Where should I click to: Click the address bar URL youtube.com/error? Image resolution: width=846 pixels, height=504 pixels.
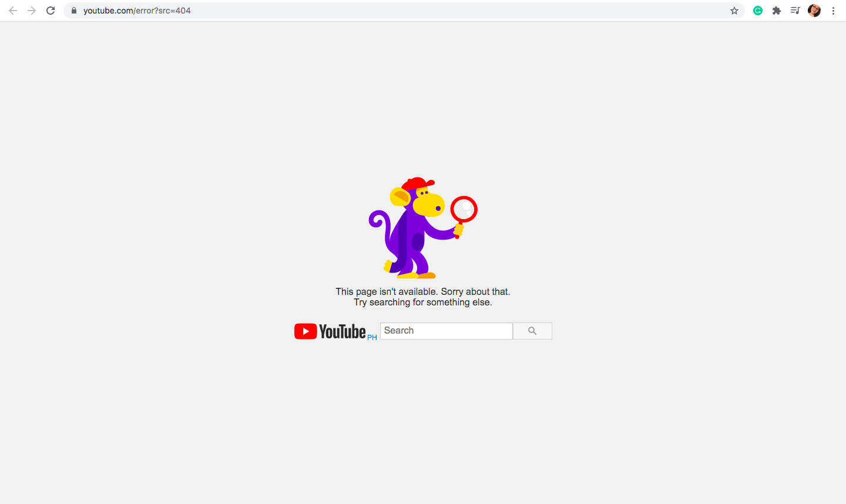click(x=137, y=11)
